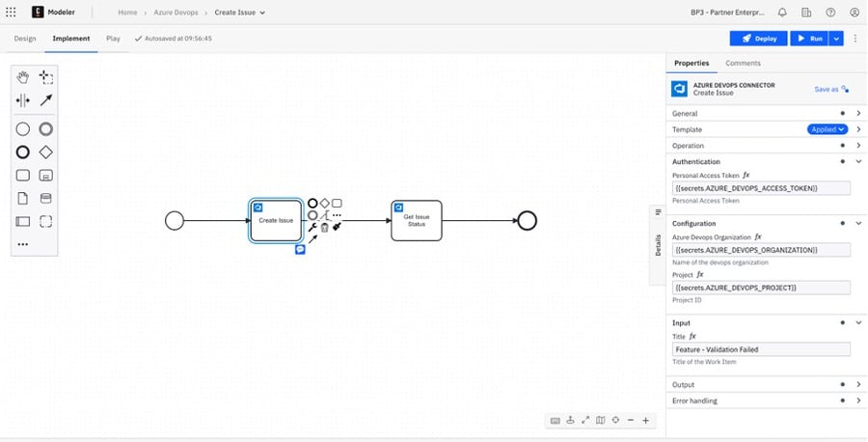Append a task from the context pad
Screen dimensions: 868x442
click(x=337, y=204)
